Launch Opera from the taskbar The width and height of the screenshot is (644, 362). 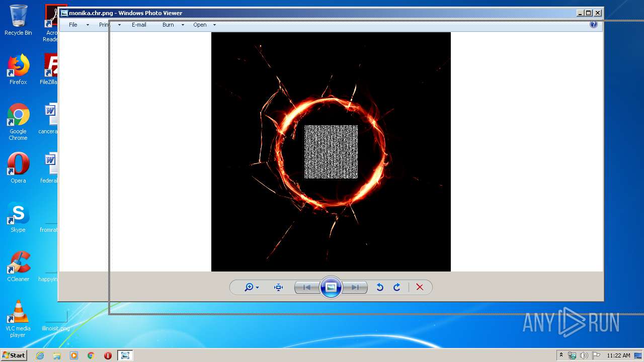pyautogui.click(x=108, y=355)
